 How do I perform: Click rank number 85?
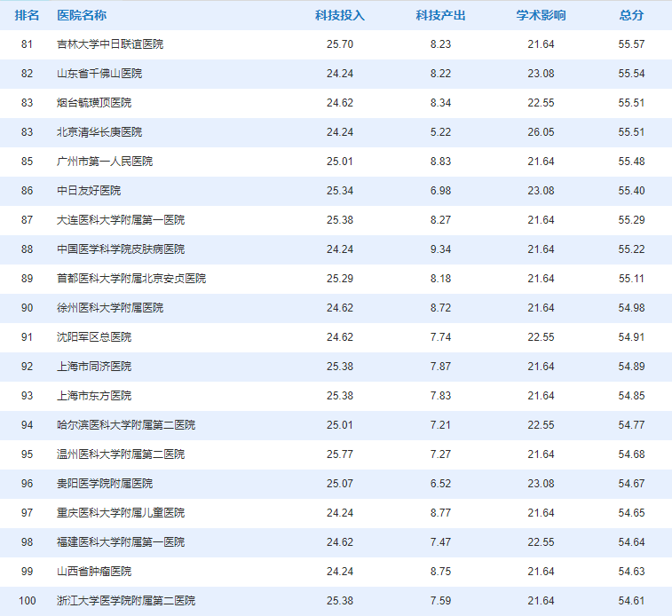click(27, 161)
